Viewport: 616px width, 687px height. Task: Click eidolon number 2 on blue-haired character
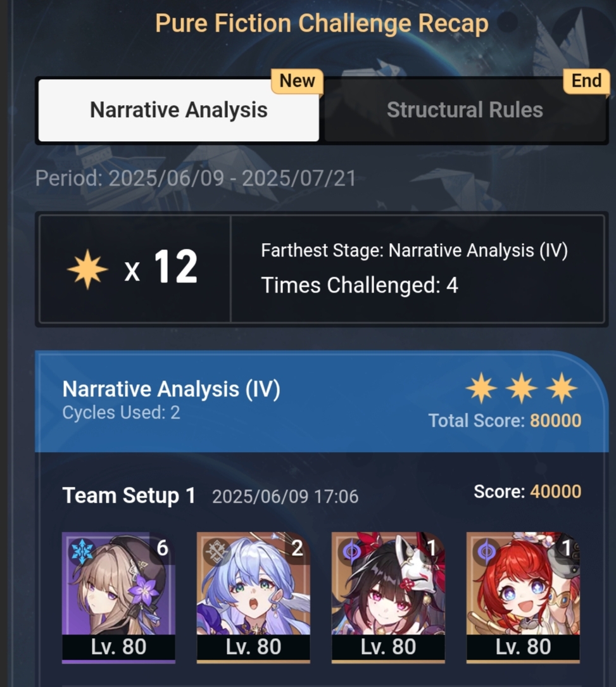[297, 548]
